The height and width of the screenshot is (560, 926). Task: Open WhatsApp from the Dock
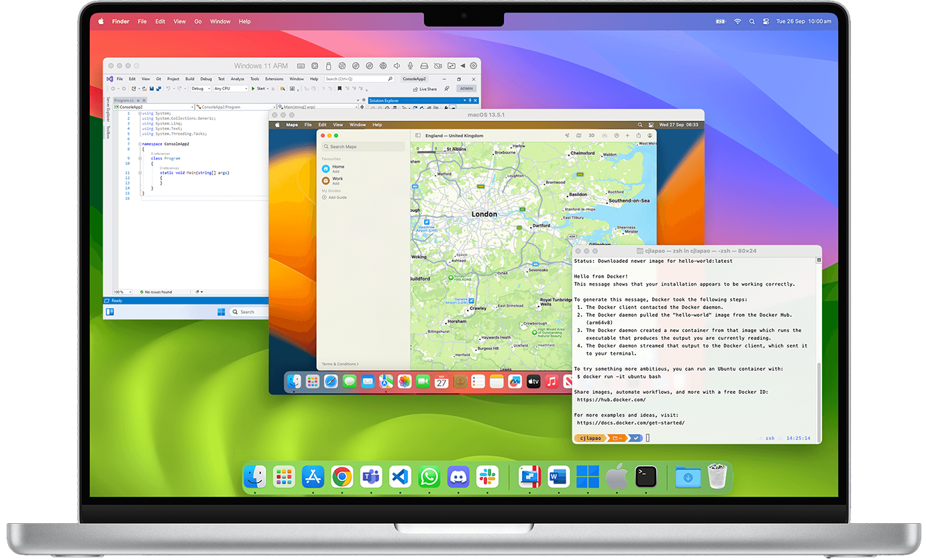[429, 477]
